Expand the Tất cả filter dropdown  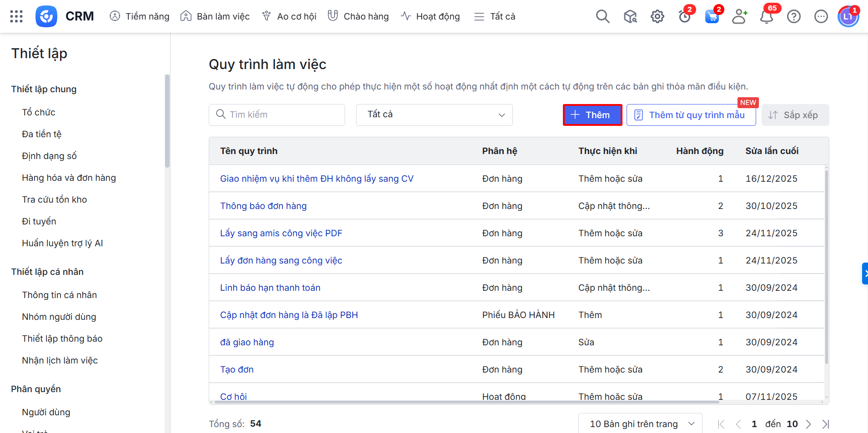[x=434, y=115]
